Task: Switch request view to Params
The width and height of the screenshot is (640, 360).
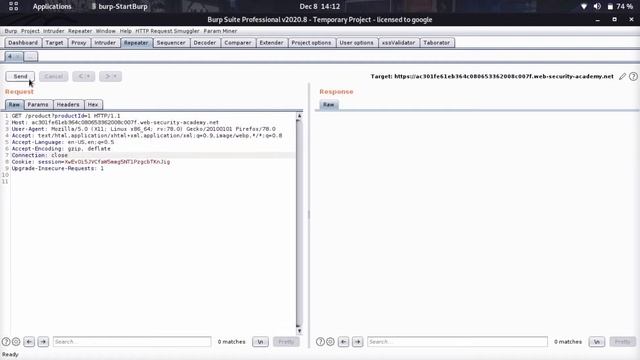Action: [38, 105]
